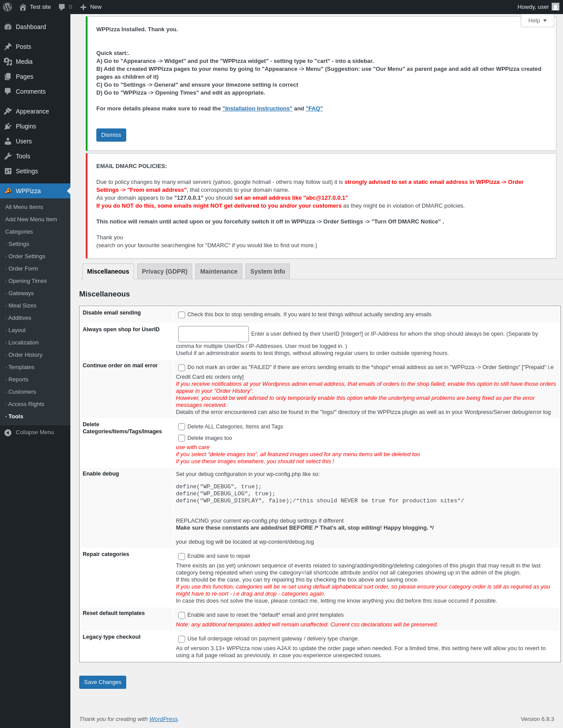The image size is (563, 728).
Task: Switch to Privacy (GDPR) tab
Action: pos(165,271)
